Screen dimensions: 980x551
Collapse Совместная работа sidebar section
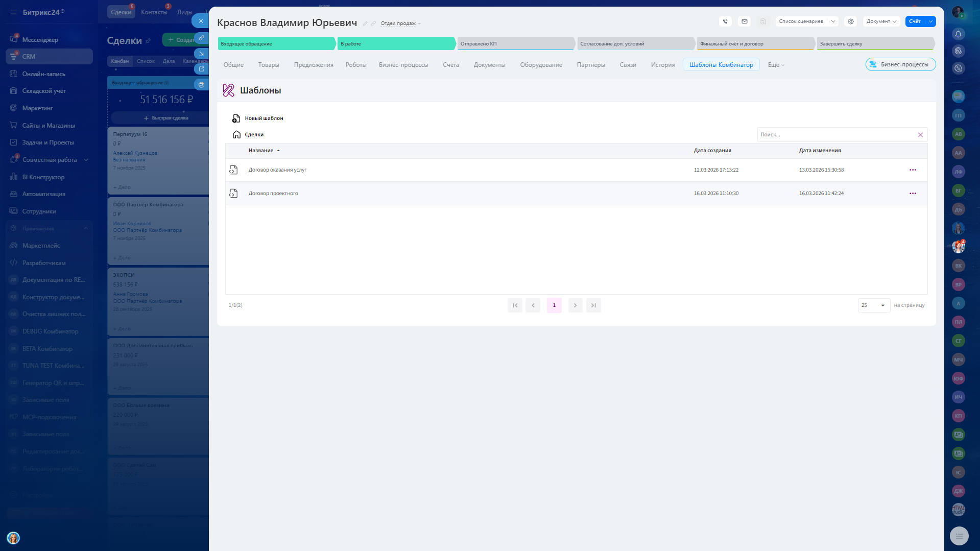point(86,160)
